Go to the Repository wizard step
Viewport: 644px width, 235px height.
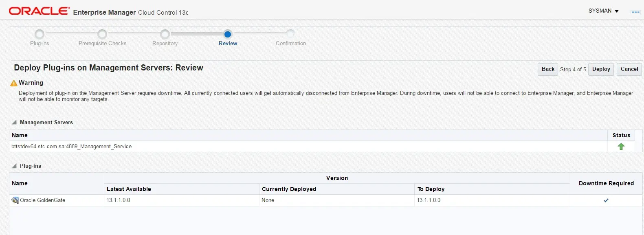(x=165, y=44)
